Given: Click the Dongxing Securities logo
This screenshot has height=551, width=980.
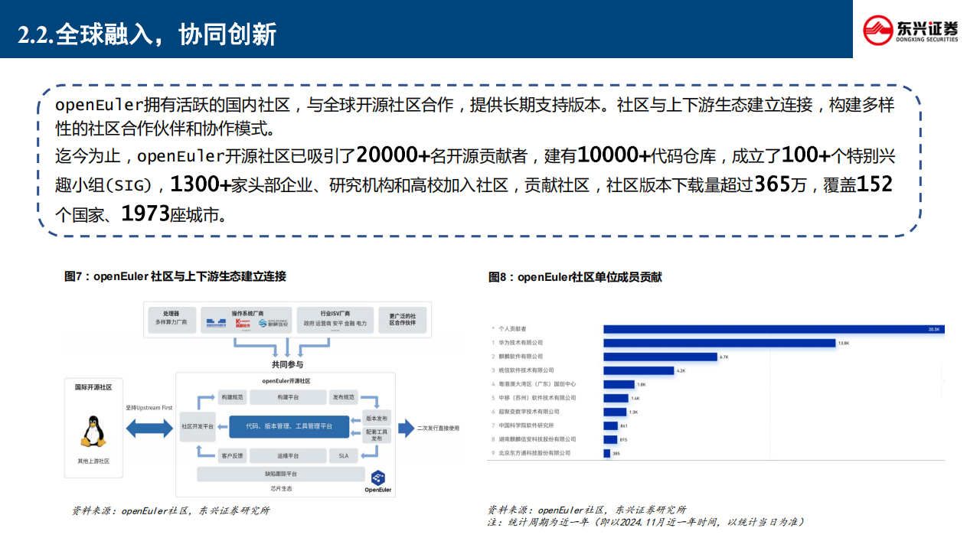Looking at the screenshot, I should (x=910, y=30).
